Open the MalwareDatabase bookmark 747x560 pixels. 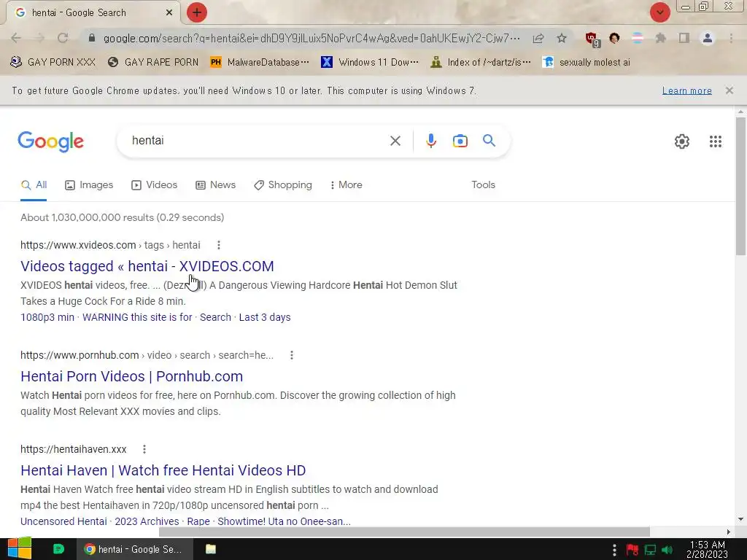(x=260, y=62)
